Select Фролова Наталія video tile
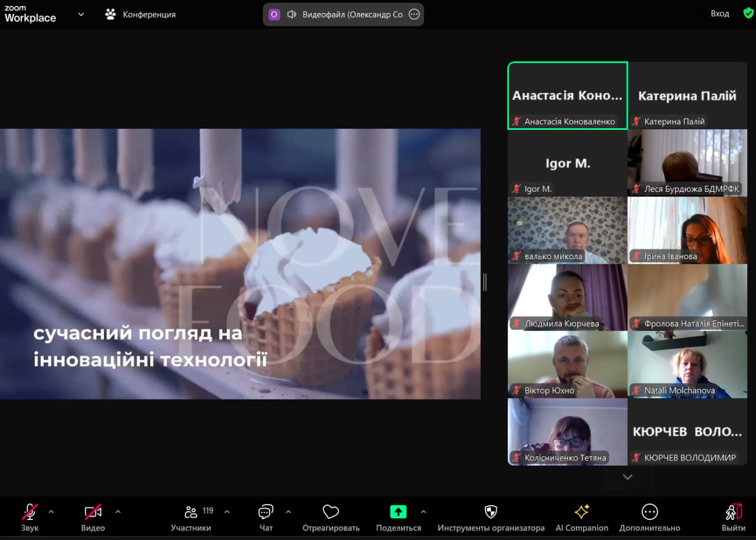Image resolution: width=756 pixels, height=540 pixels. coord(687,297)
